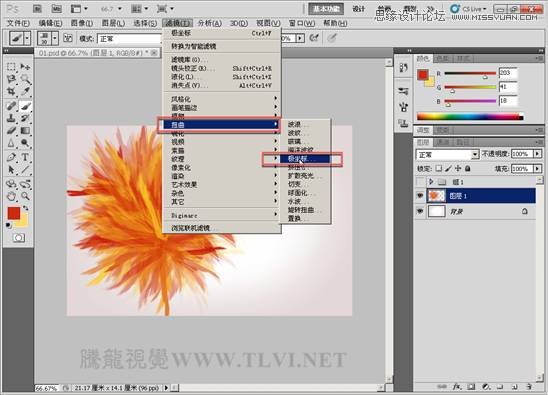Select the Pen tool
The width and height of the screenshot is (548, 395).
[x=11, y=157]
